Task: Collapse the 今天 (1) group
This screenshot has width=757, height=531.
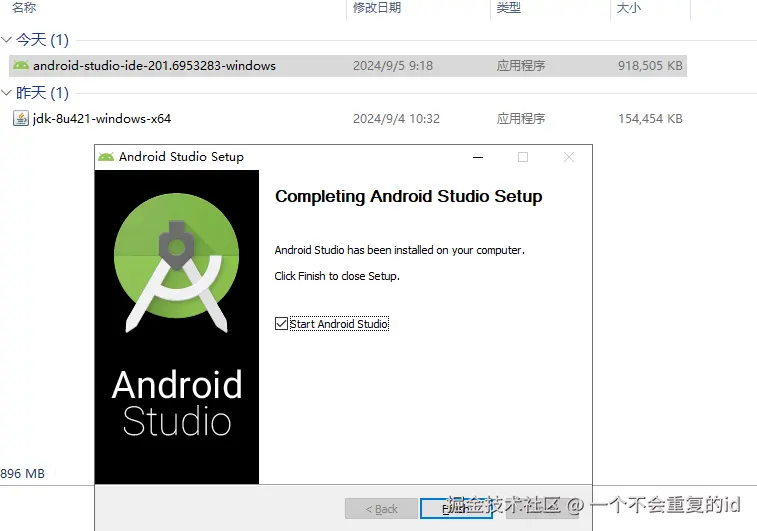Action: click(x=6, y=40)
